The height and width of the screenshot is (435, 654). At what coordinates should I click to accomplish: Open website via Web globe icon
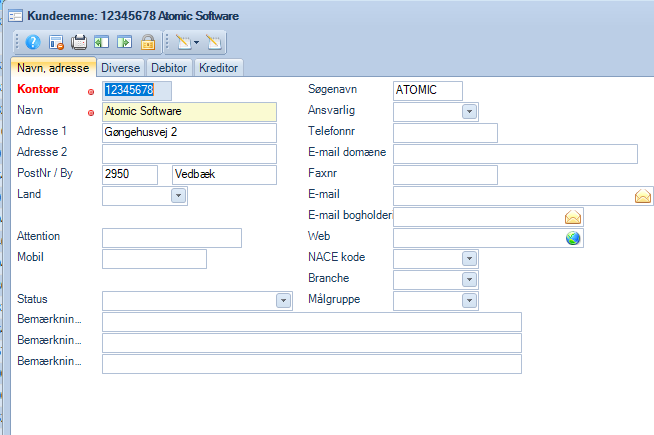click(x=573, y=238)
